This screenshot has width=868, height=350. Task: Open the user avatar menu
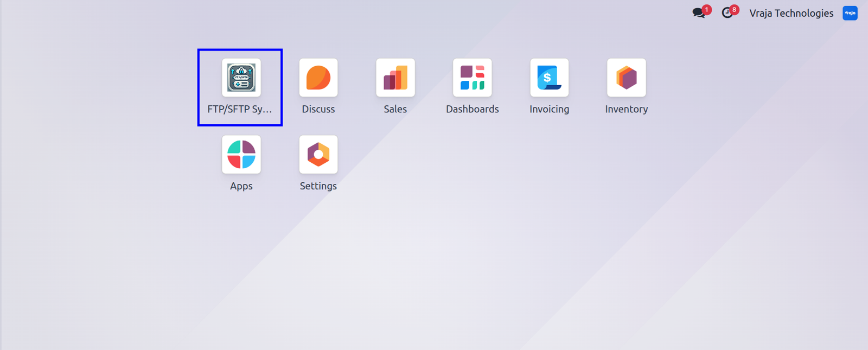(x=850, y=13)
